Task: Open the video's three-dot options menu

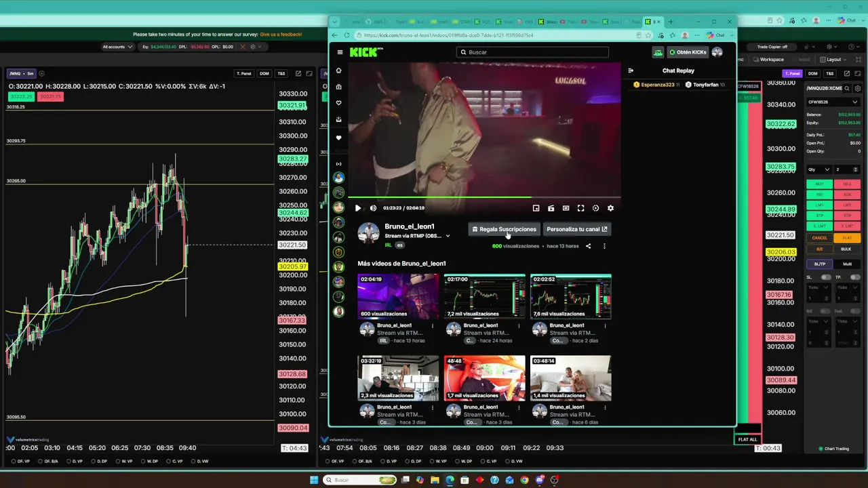Action: pyautogui.click(x=604, y=246)
